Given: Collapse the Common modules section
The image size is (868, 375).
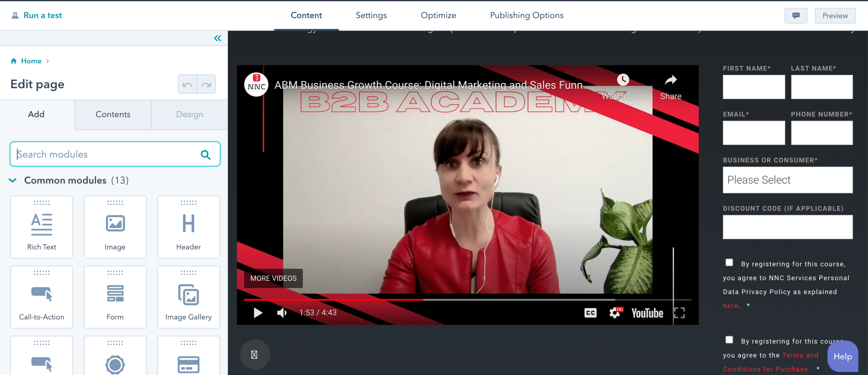Looking at the screenshot, I should coord(13,180).
